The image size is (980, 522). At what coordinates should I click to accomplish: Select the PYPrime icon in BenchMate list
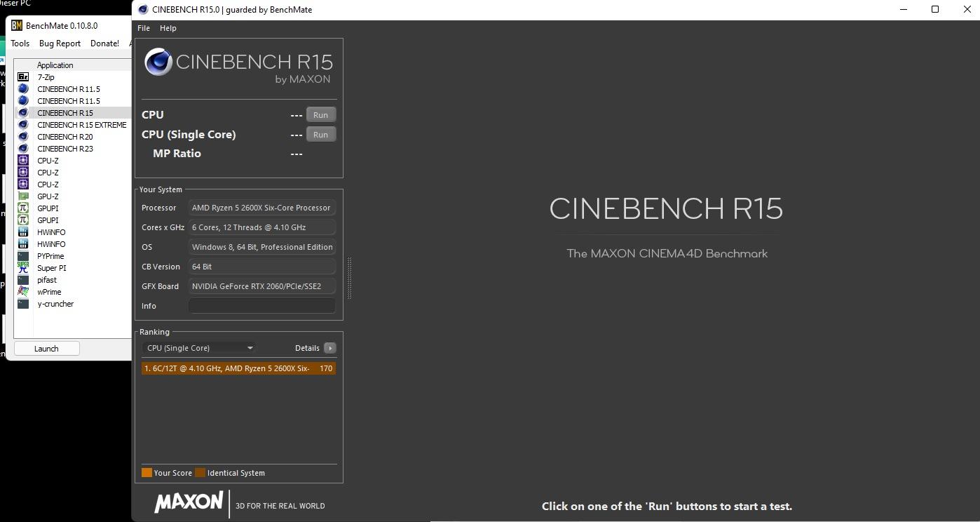tap(23, 256)
